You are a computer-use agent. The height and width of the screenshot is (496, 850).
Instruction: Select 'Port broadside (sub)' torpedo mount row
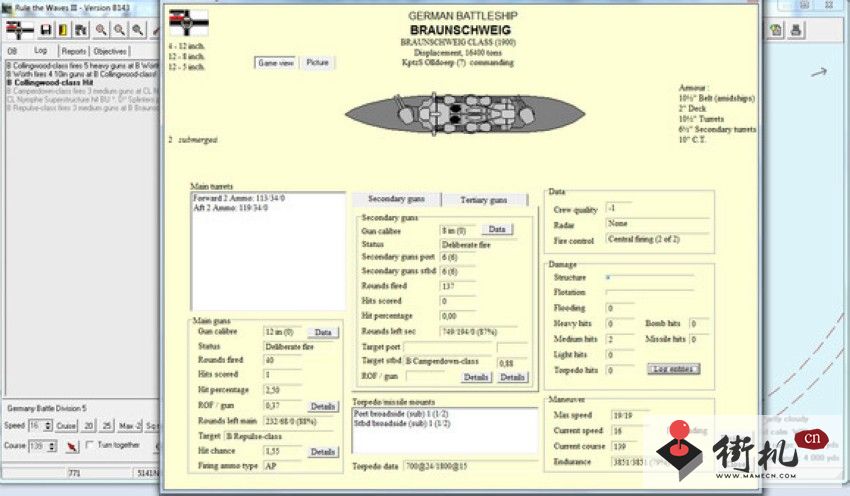click(x=401, y=414)
